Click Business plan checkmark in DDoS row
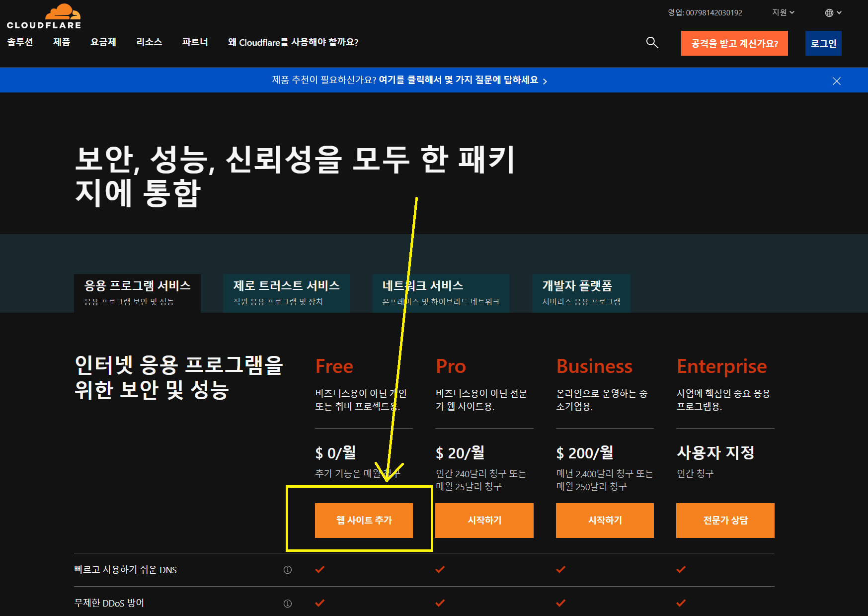Image resolution: width=868 pixels, height=616 pixels. click(561, 603)
